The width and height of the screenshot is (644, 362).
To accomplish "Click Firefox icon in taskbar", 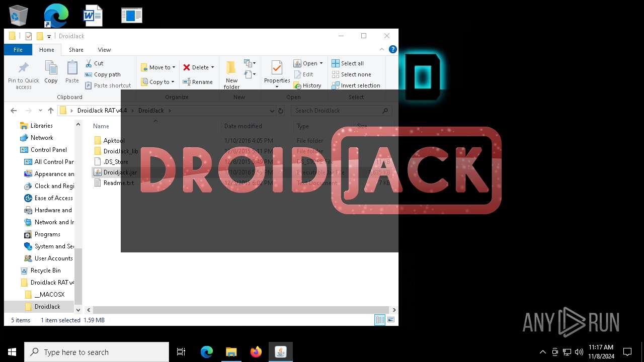I will 256,352.
